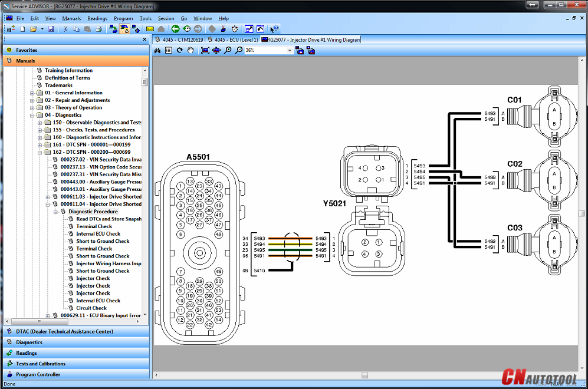Viewport: 588px width, 389px height.
Task: Open the zoom percentage dropdown
Action: [290, 51]
